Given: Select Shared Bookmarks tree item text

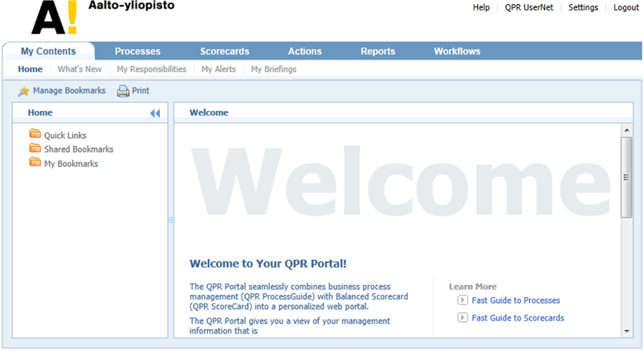Looking at the screenshot, I should coord(79,149).
